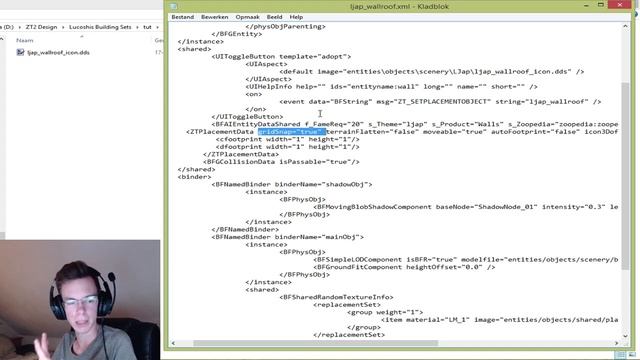Click the <BFSharedRandomTextureInfo> line
The width and height of the screenshot is (640, 360).
click(x=336, y=298)
